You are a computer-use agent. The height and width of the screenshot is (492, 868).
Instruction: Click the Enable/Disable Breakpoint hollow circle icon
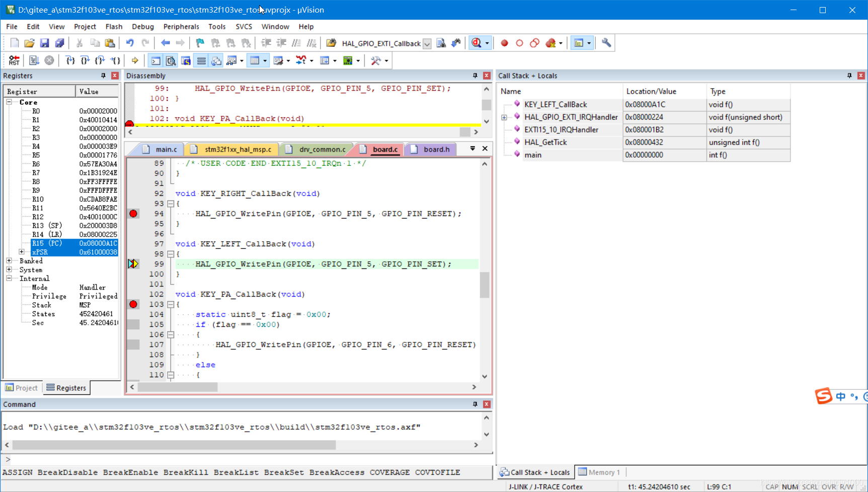pyautogui.click(x=519, y=43)
